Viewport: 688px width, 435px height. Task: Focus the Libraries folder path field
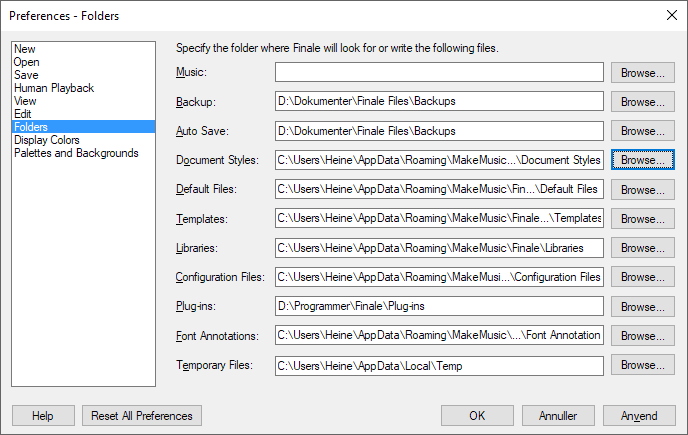pos(439,248)
